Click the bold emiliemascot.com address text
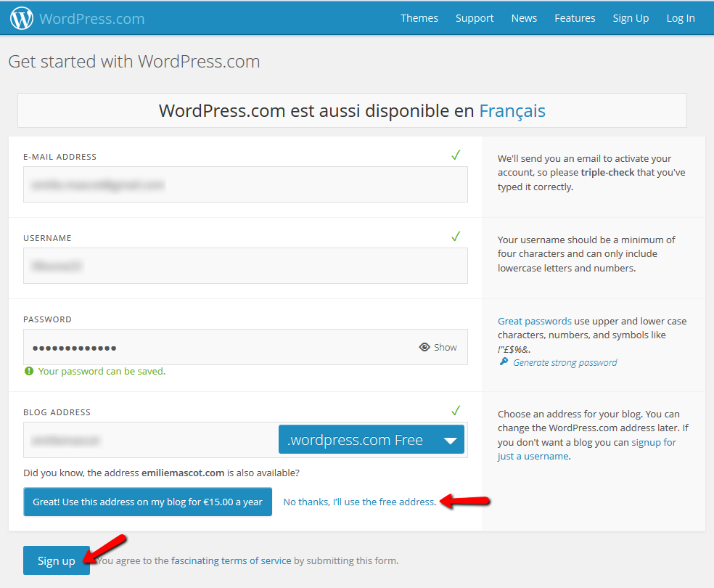This screenshot has height=588, width=714. coord(183,473)
